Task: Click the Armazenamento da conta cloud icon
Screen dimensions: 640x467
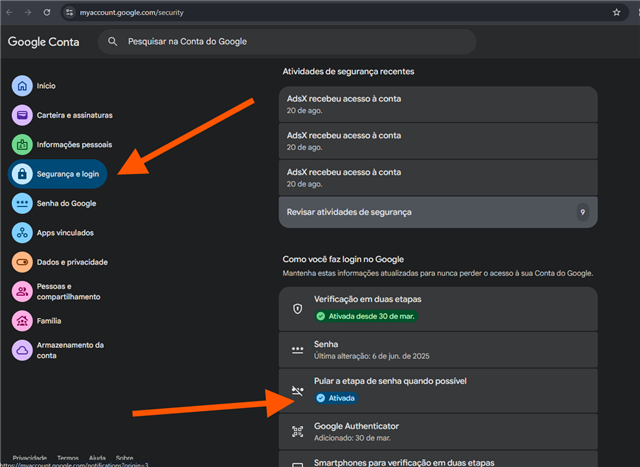Action: [22, 350]
